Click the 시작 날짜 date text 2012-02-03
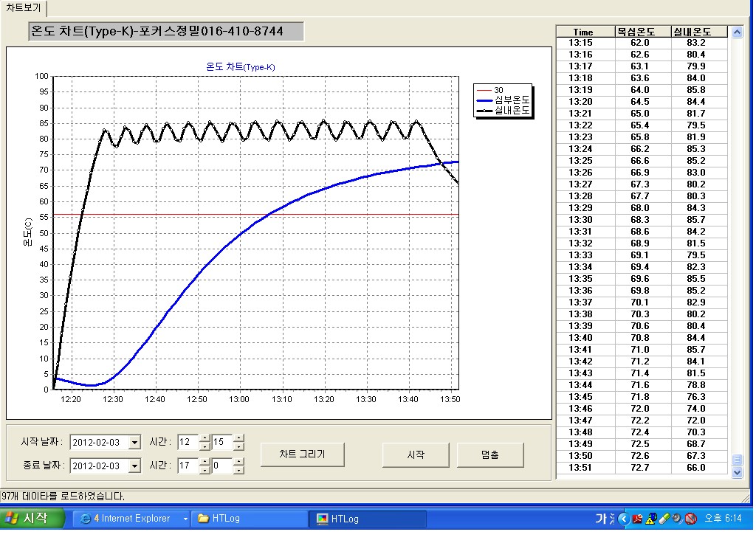Viewport: 756px width, 543px height. click(x=96, y=443)
